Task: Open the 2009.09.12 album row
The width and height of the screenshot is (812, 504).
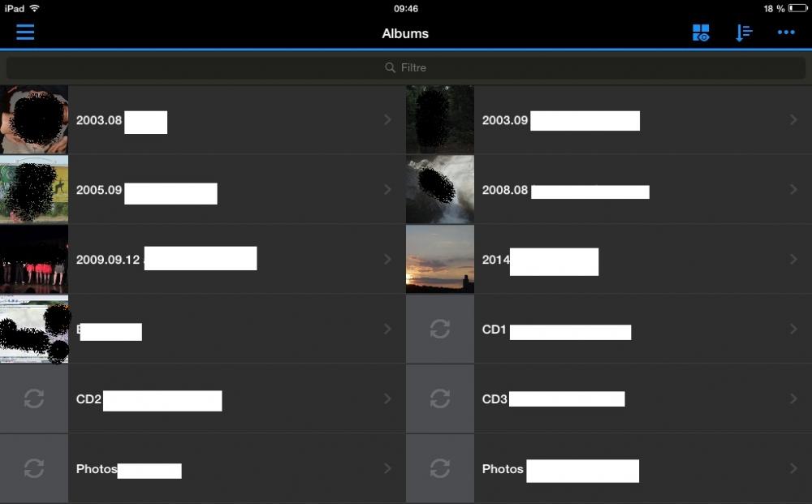Action: 202,259
